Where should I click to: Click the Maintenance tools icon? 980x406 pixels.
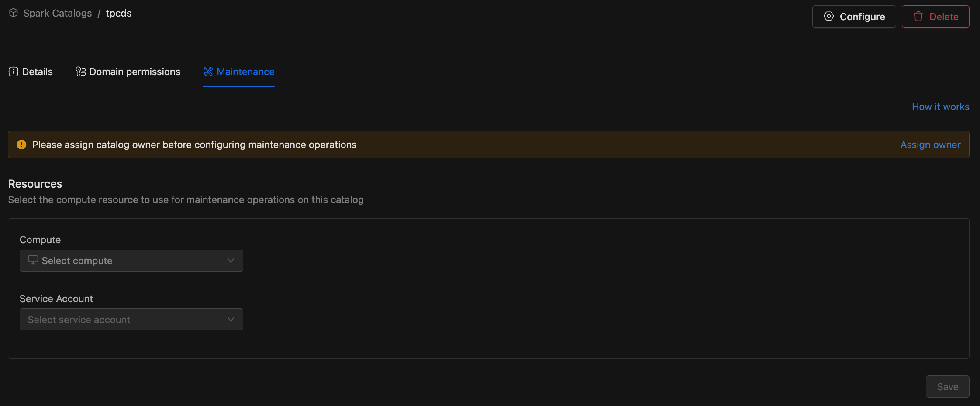tap(208, 72)
